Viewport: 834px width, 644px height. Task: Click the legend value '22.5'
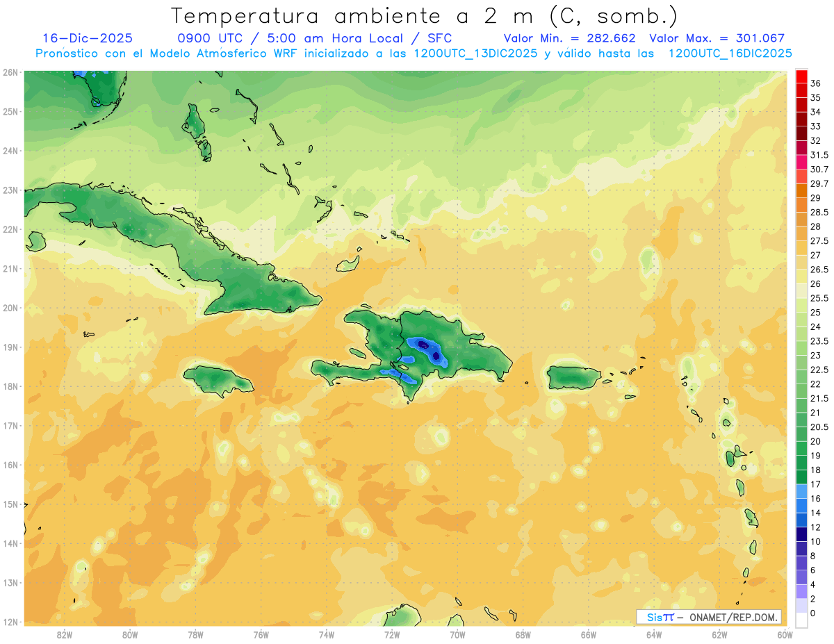point(820,370)
